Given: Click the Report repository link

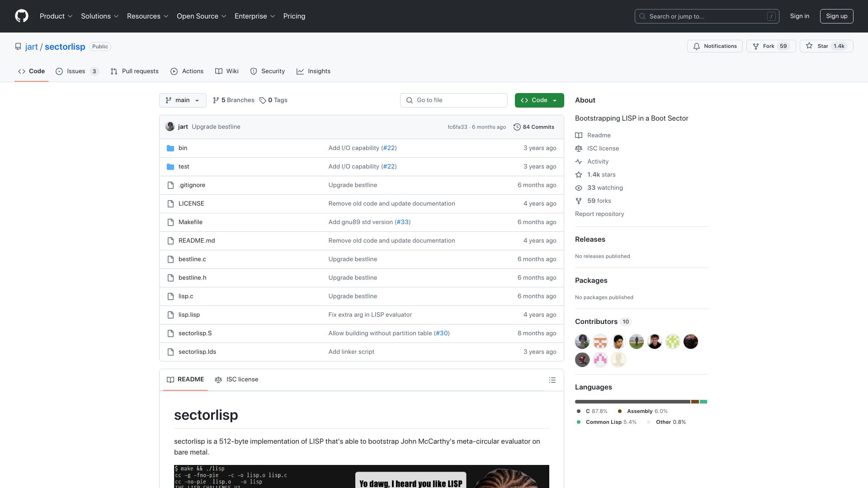Looking at the screenshot, I should coord(599,214).
